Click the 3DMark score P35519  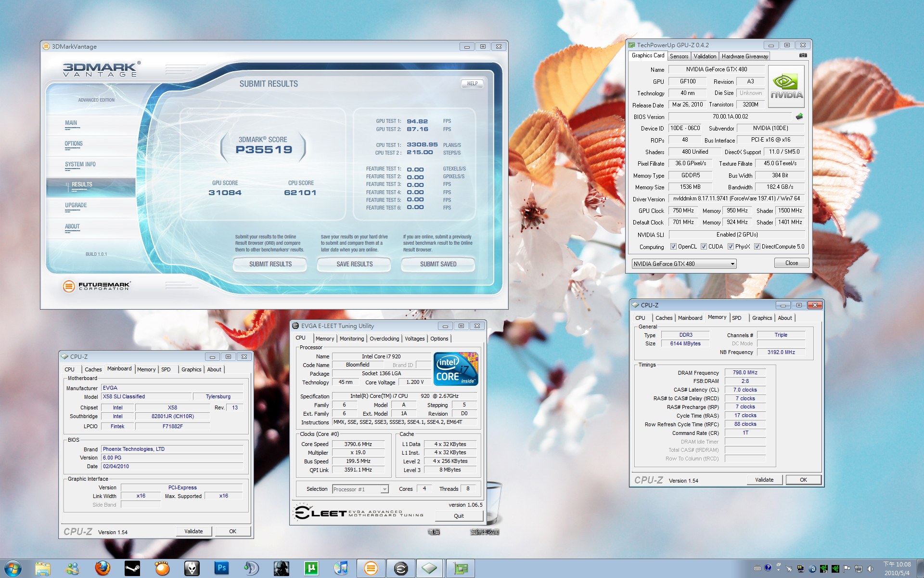(264, 150)
